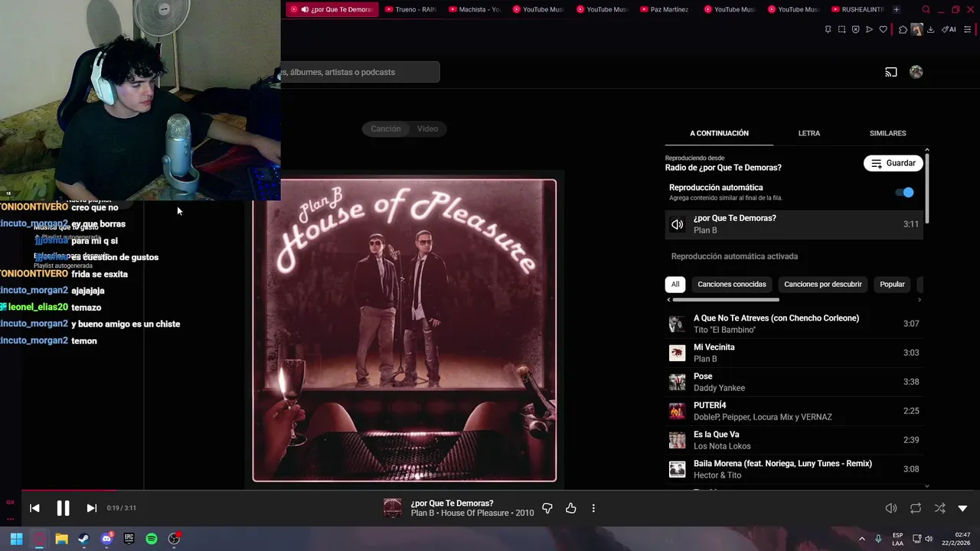
Task: Toggle repeat mode in player bar
Action: click(916, 508)
